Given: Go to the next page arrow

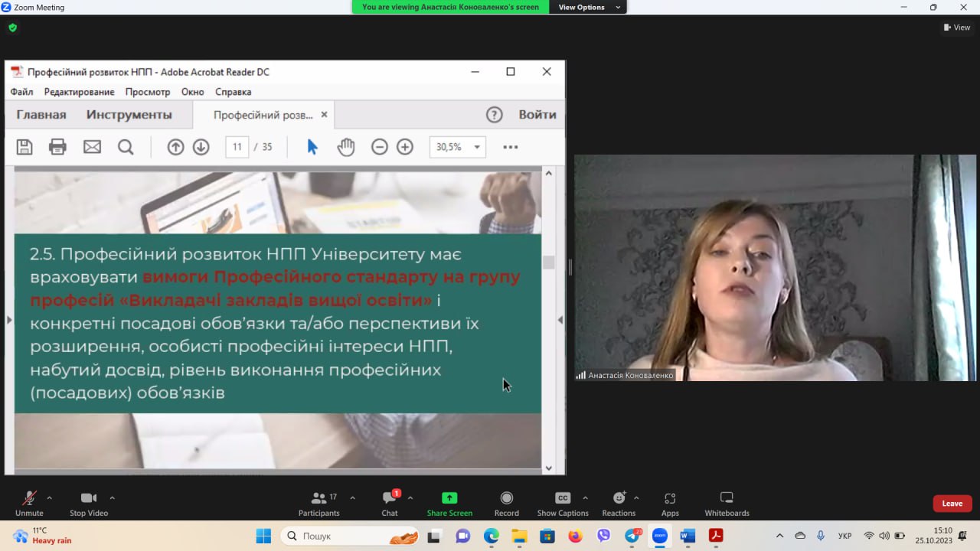Looking at the screenshot, I should click(201, 147).
